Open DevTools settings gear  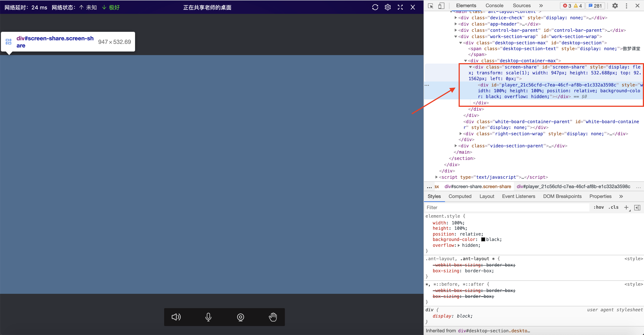coord(615,6)
